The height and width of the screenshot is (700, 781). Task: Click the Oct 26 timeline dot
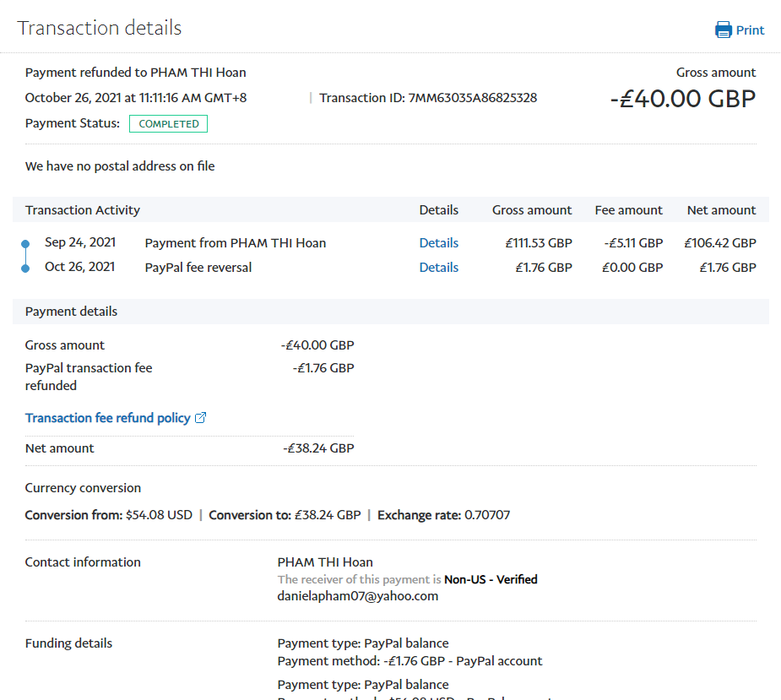click(25, 269)
